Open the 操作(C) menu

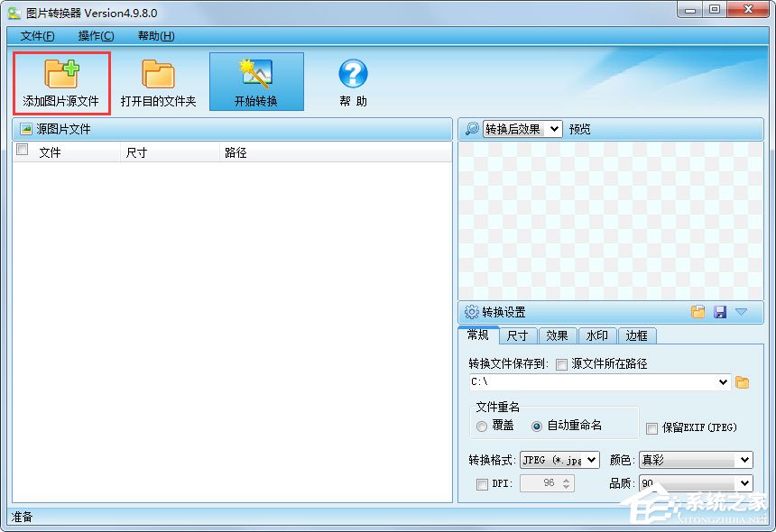93,35
